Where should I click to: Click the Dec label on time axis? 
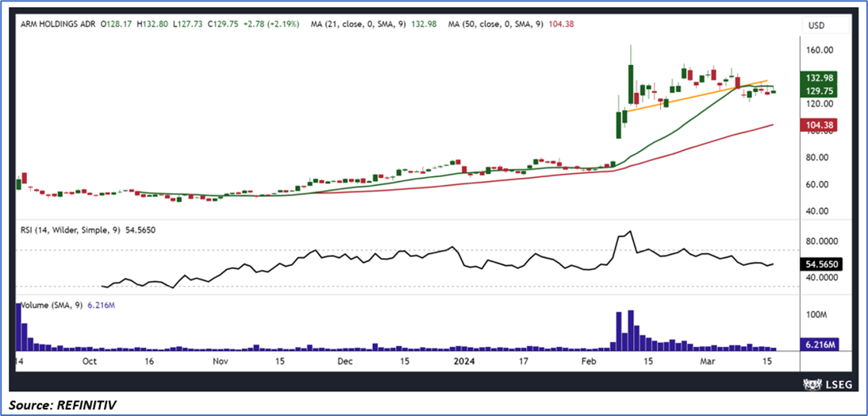345,360
